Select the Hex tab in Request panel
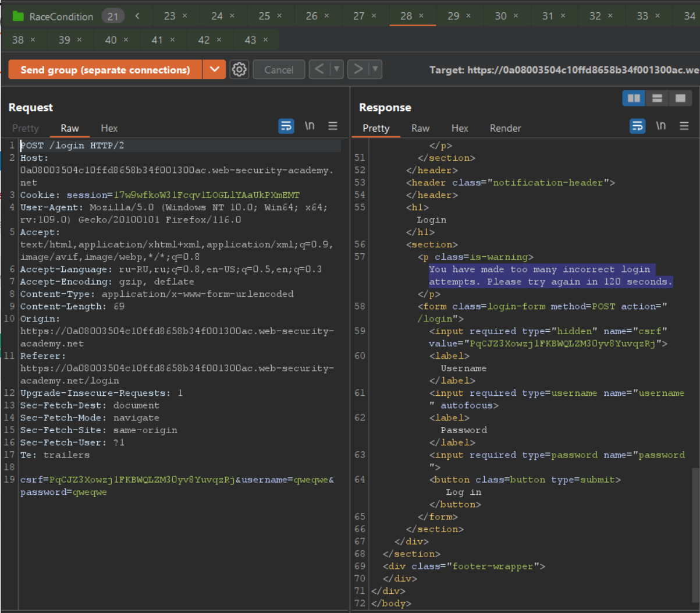The height and width of the screenshot is (613, 700). point(109,128)
